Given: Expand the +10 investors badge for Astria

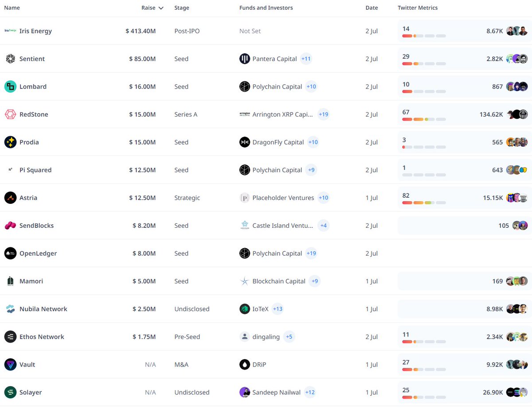Looking at the screenshot, I should coord(324,198).
